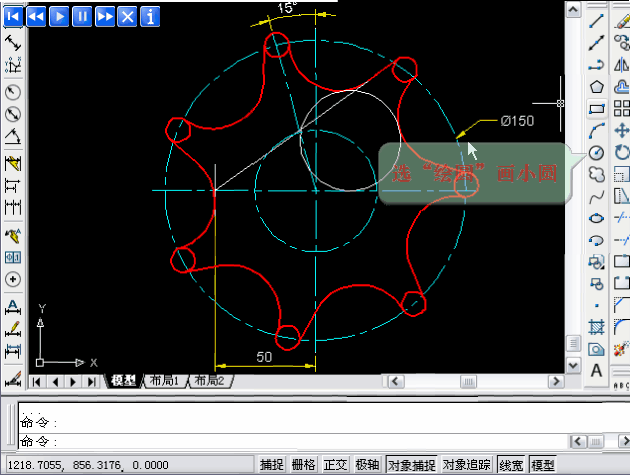630x475 pixels.
Task: Select the Radius dimension tool
Action: click(14, 92)
